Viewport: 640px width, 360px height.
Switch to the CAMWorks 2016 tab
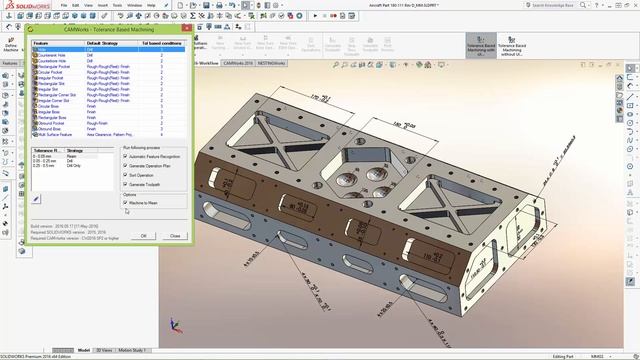coord(238,63)
